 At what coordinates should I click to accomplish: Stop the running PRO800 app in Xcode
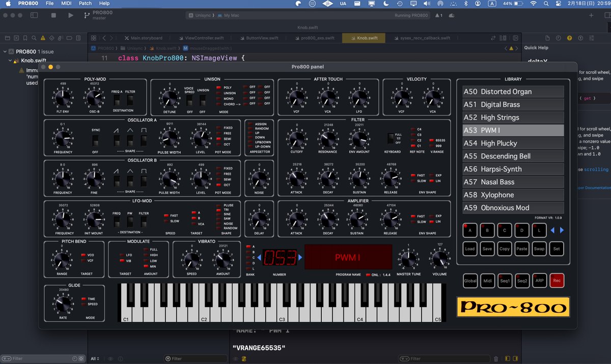[x=53, y=15]
